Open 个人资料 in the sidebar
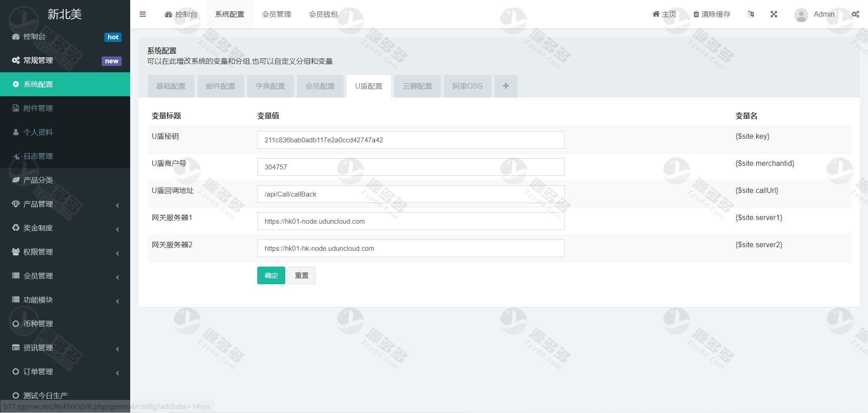Image resolution: width=868 pixels, height=413 pixels. tap(38, 132)
